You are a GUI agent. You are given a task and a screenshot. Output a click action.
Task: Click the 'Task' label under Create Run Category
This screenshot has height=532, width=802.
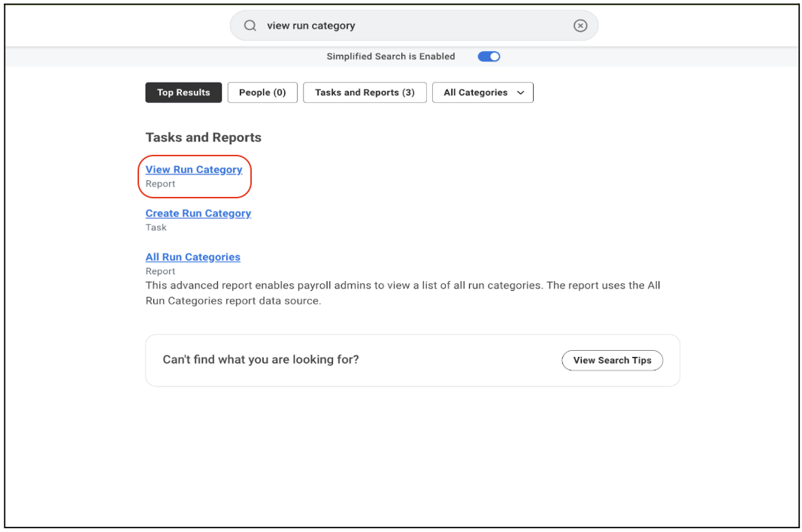click(x=156, y=228)
